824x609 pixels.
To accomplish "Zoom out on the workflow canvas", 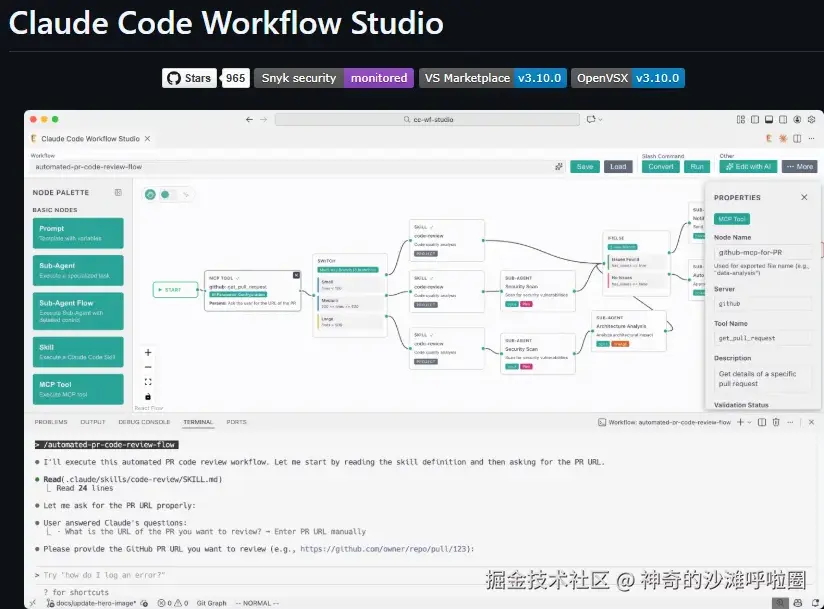I will click(x=148, y=367).
